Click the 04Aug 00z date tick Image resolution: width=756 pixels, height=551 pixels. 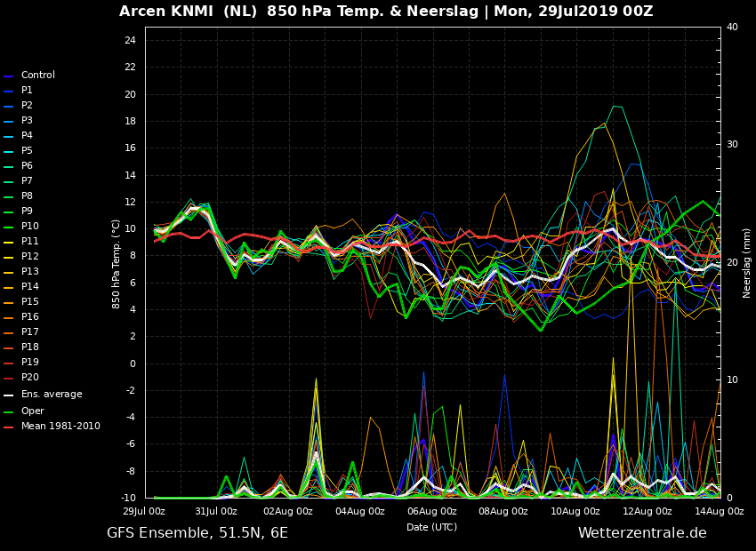[x=359, y=511]
